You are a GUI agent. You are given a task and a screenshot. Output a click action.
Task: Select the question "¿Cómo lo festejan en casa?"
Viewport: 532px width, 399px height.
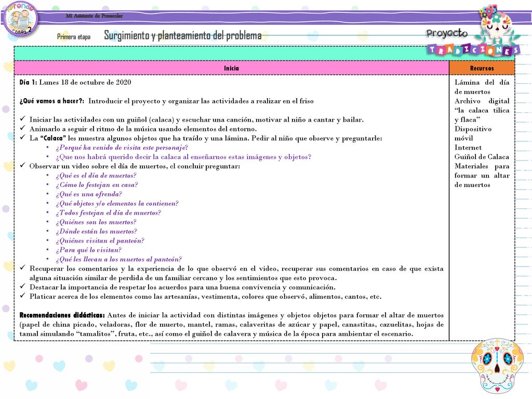97,185
